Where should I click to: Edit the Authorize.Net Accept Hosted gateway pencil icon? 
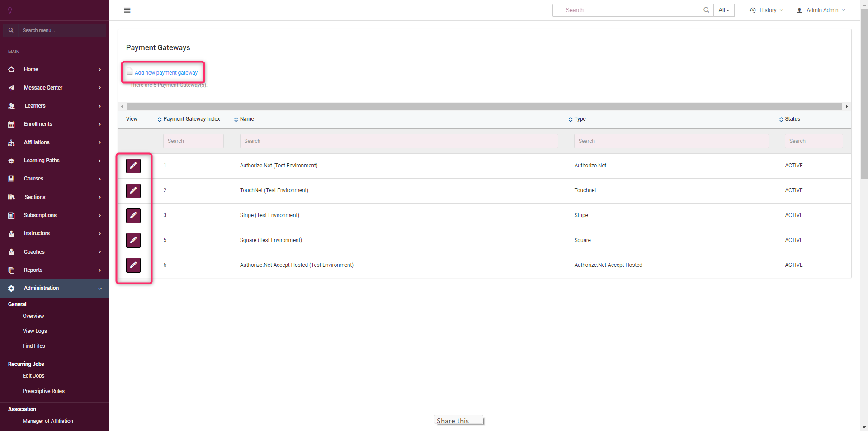(x=133, y=265)
